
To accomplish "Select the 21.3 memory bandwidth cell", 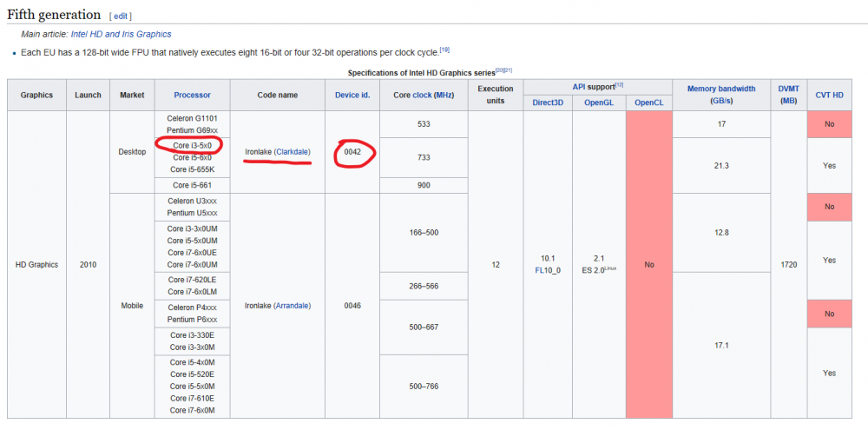I will [x=721, y=165].
